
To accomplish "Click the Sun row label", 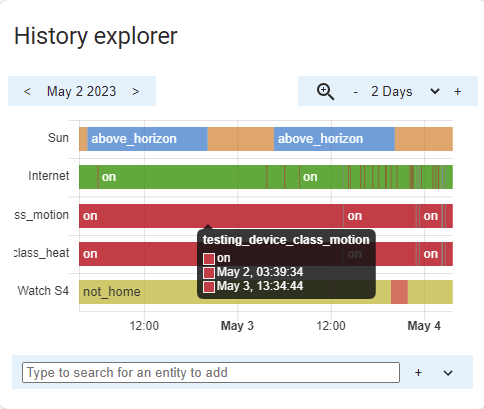I will click(58, 138).
